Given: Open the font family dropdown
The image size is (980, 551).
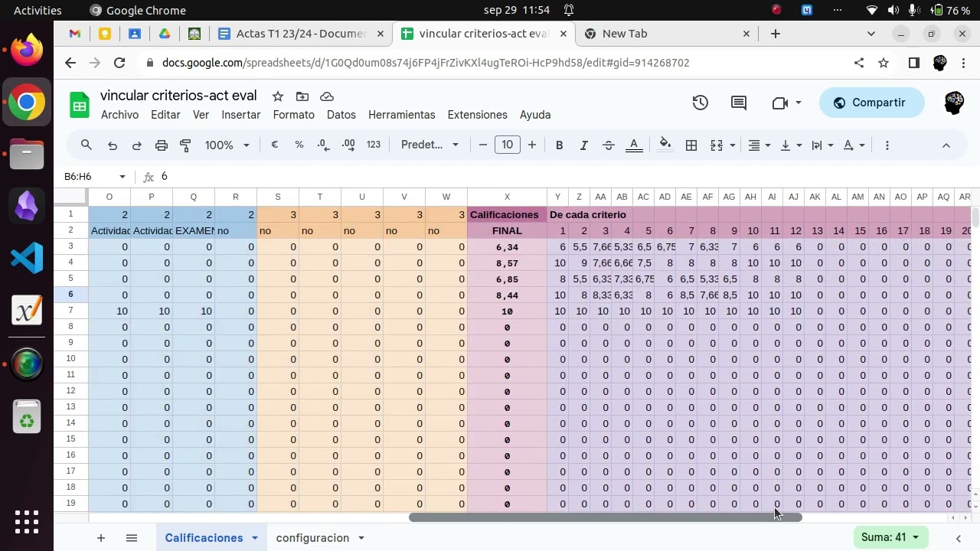Looking at the screenshot, I should pos(430,145).
